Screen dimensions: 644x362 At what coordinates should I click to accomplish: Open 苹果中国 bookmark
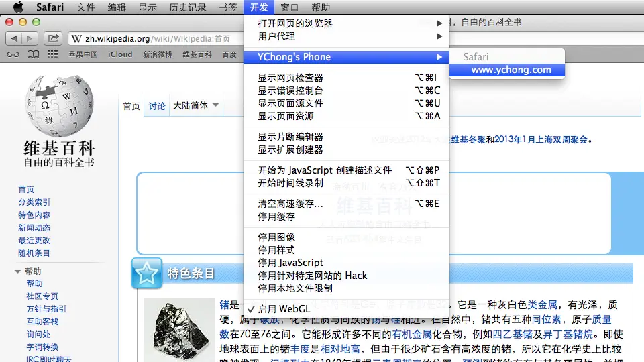[83, 54]
